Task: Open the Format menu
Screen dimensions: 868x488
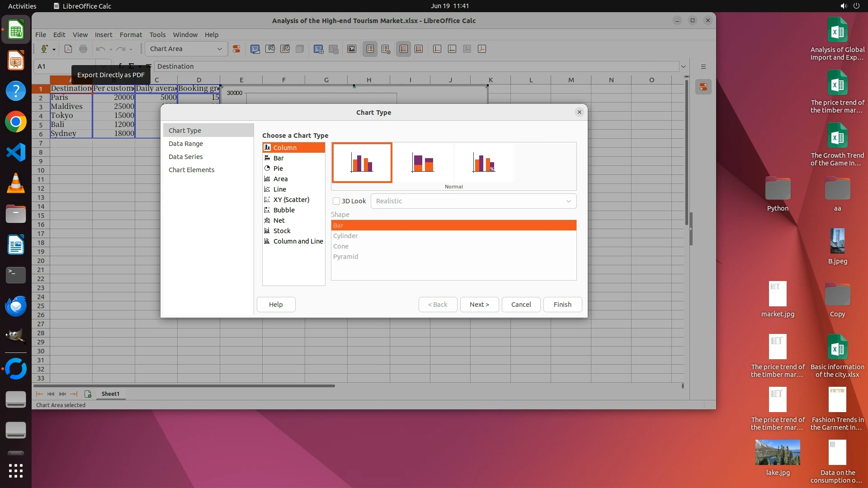Action: pos(131,35)
